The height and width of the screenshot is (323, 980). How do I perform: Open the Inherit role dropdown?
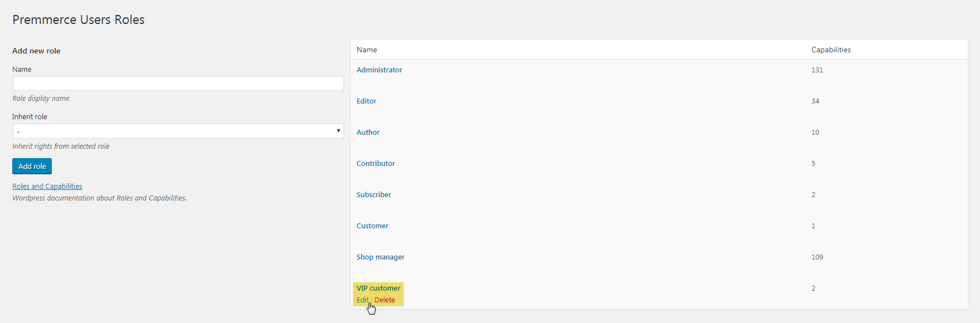[x=178, y=131]
